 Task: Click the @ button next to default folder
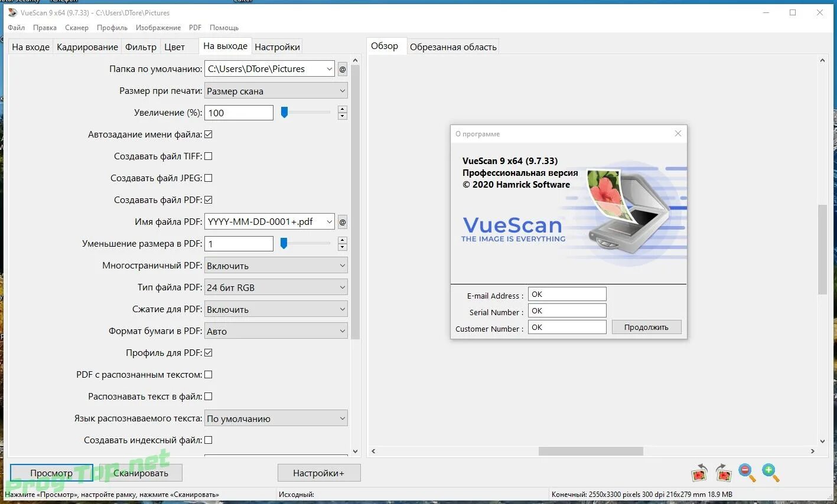point(343,69)
